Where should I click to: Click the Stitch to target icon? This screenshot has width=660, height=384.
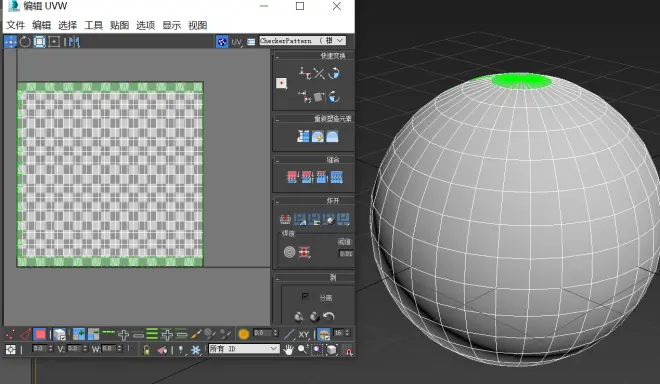(293, 177)
